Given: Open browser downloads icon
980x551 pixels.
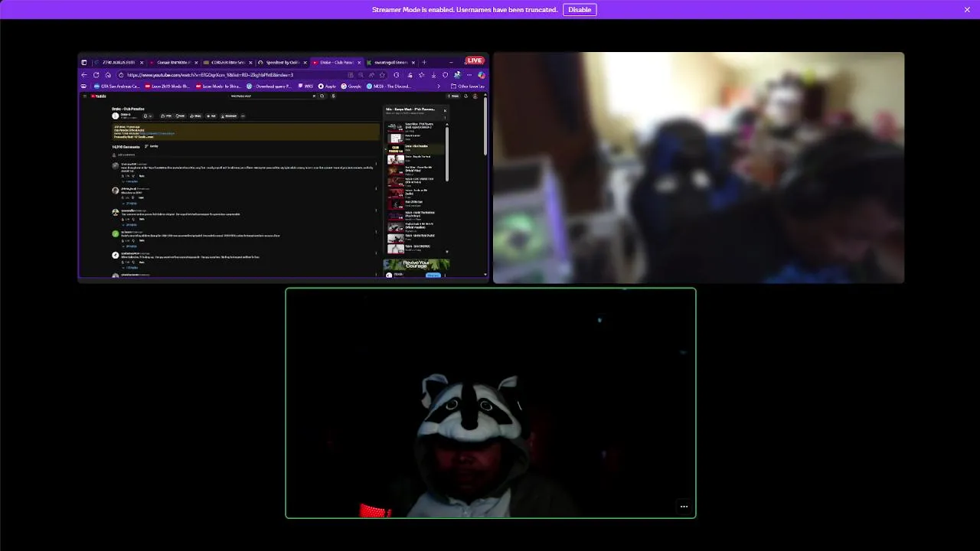Looking at the screenshot, I should pyautogui.click(x=433, y=75).
